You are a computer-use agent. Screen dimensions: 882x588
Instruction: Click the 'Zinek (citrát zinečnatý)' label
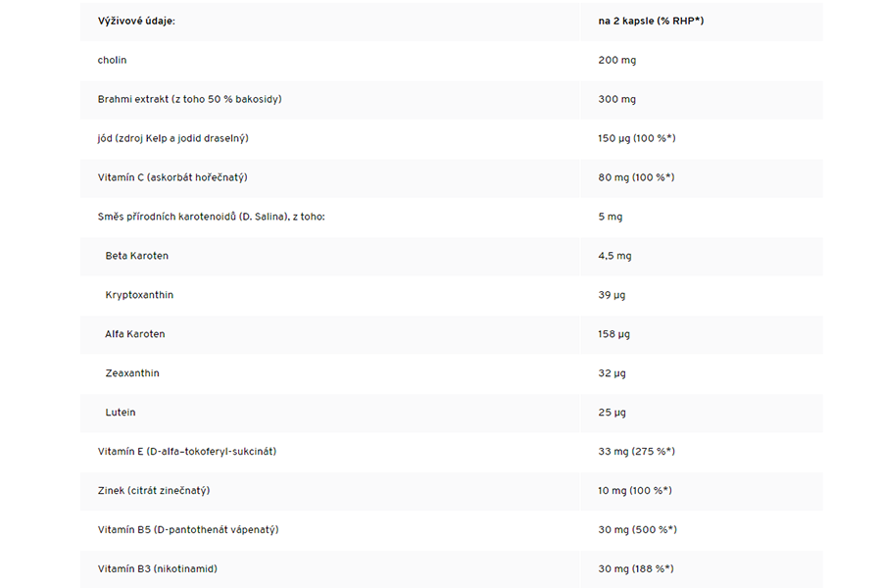click(x=154, y=491)
